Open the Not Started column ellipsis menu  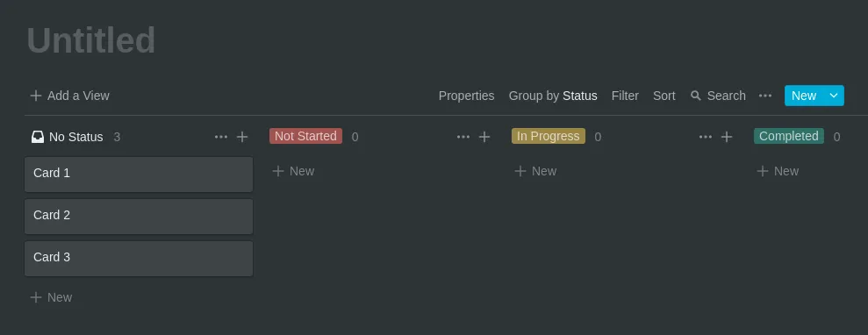[463, 137]
